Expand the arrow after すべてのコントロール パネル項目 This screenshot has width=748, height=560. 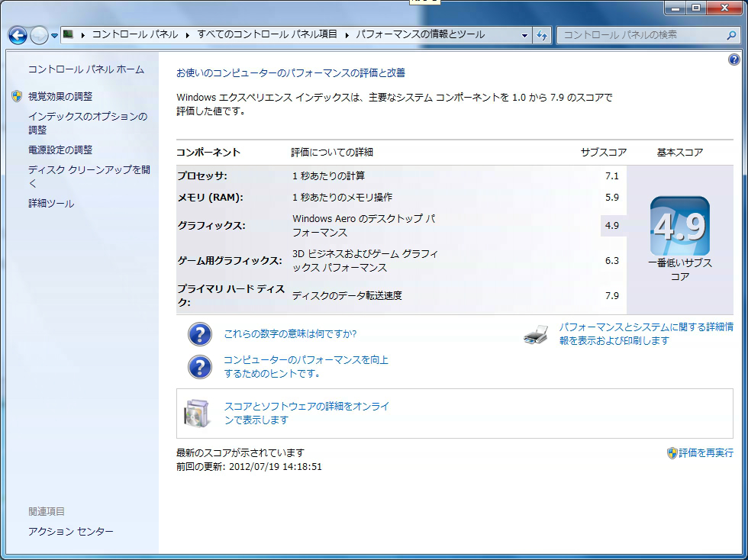coord(347,35)
